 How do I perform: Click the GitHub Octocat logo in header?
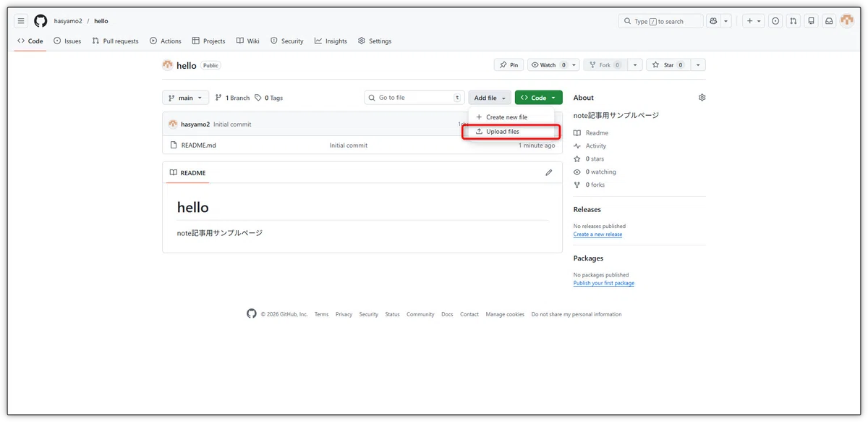tap(41, 21)
